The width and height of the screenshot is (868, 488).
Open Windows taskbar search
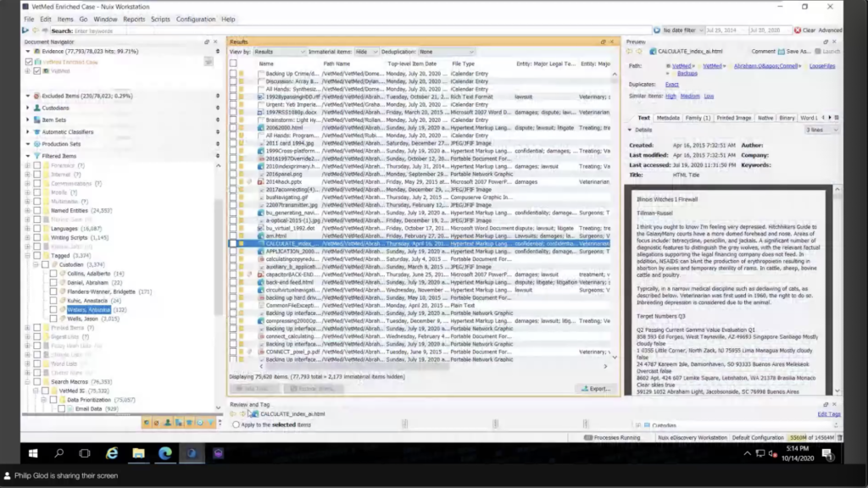click(x=58, y=453)
